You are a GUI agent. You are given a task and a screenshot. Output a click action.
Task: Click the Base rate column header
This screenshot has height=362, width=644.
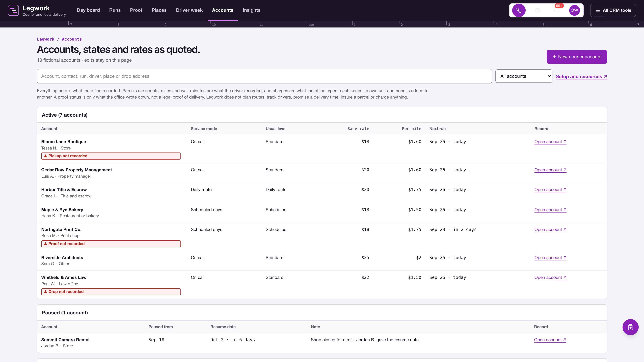coord(358,129)
